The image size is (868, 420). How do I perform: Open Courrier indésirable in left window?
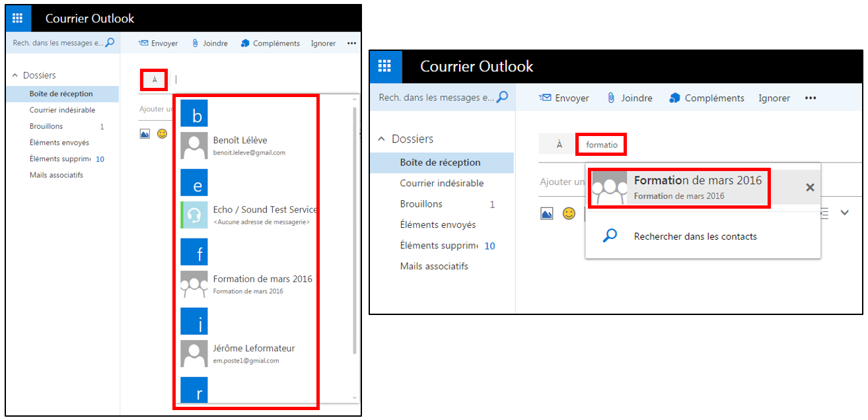(x=63, y=110)
